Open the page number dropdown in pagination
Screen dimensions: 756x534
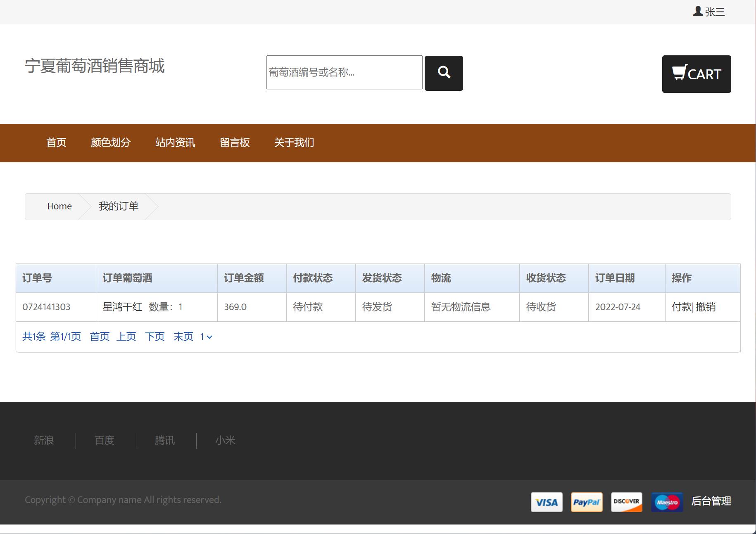coord(205,337)
